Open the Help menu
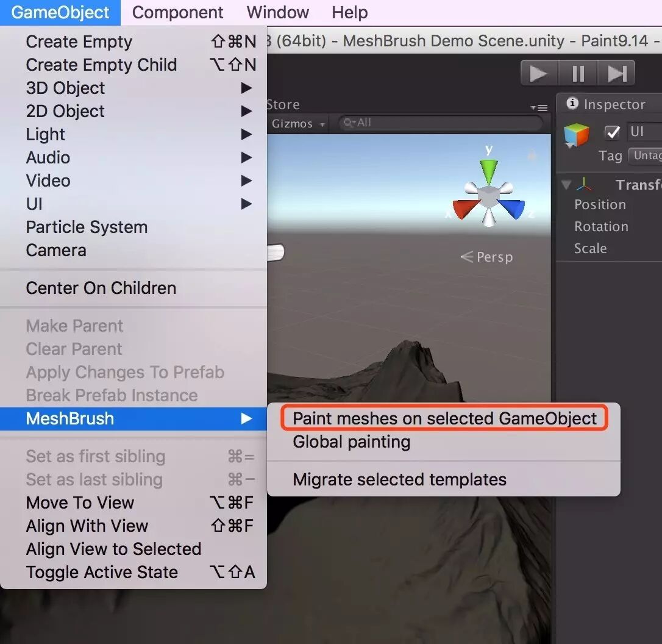662x644 pixels. (x=349, y=12)
